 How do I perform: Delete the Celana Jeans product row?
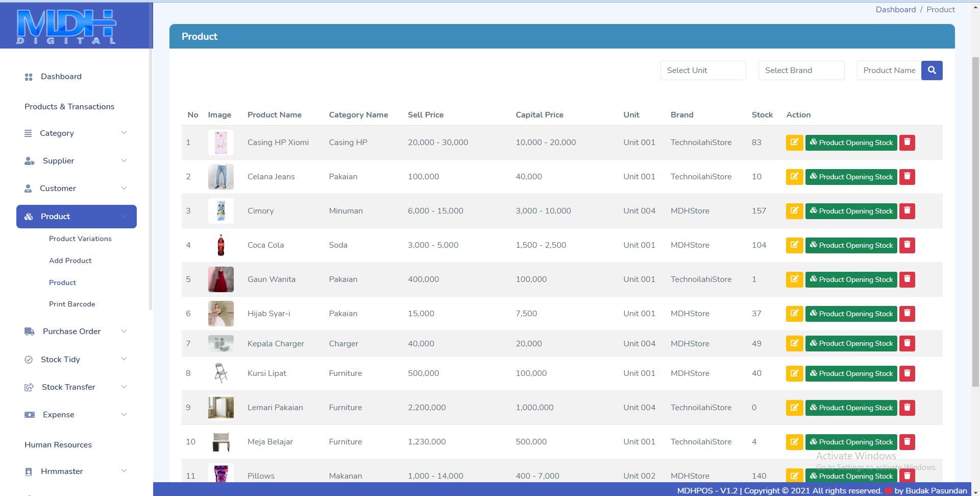(907, 177)
